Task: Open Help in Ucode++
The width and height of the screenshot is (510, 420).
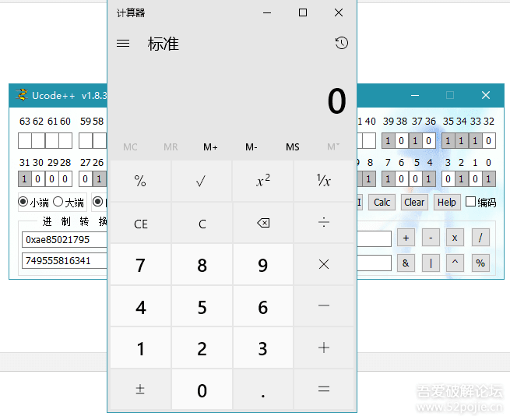Action: coord(447,202)
